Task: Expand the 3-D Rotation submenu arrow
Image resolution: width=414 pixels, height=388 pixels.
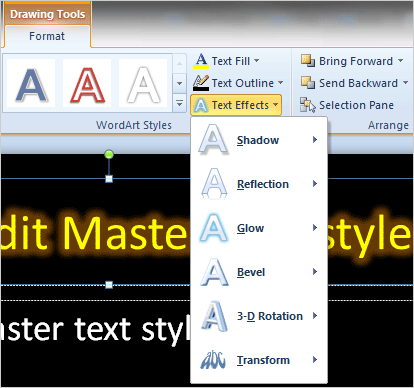Action: click(x=315, y=316)
